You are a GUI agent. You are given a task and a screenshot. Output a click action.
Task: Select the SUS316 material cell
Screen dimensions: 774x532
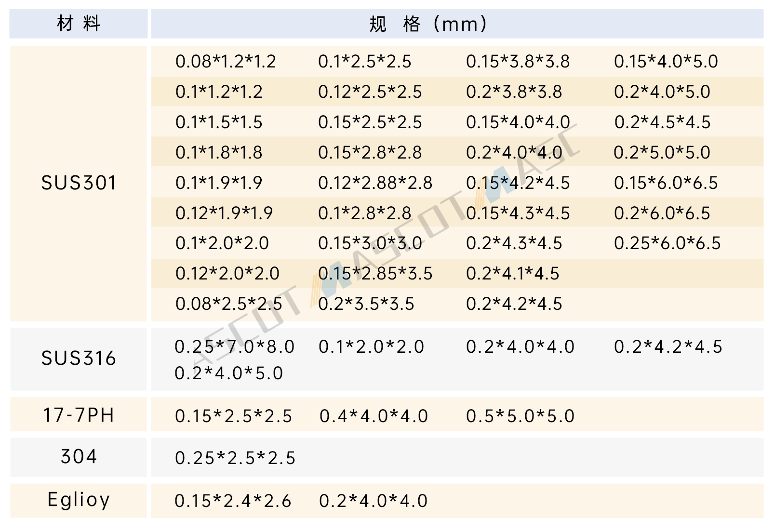click(79, 359)
